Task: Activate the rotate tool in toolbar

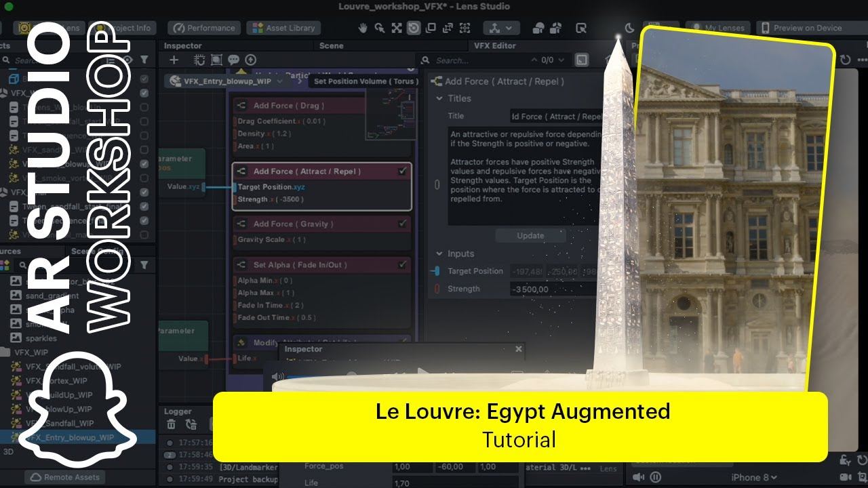Action: click(413, 28)
